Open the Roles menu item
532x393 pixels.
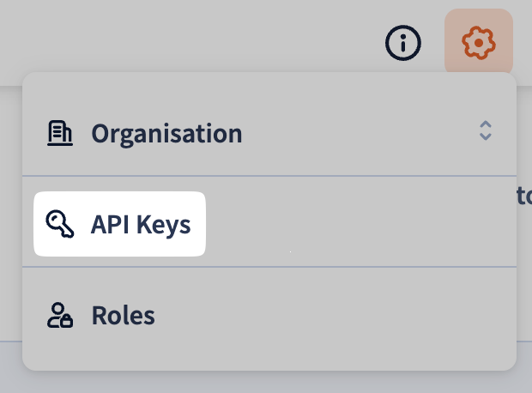click(x=269, y=315)
